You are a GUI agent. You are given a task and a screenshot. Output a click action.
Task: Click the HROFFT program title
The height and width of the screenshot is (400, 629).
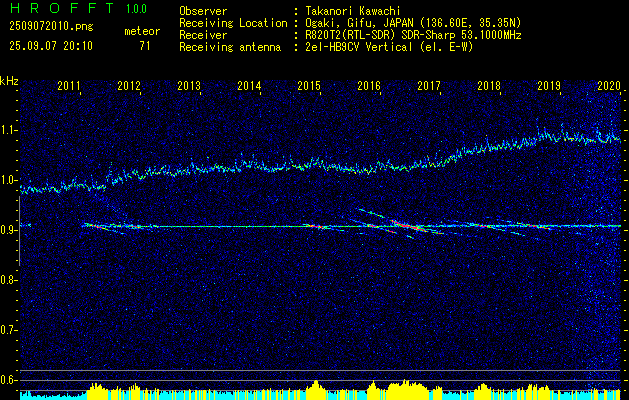(x=62, y=8)
